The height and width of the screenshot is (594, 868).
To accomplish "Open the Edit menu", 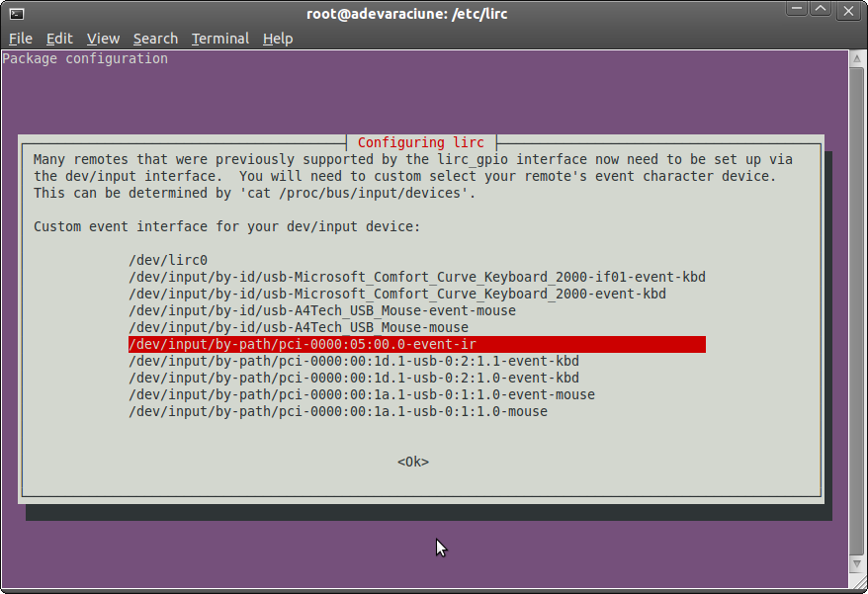I will pyautogui.click(x=59, y=39).
